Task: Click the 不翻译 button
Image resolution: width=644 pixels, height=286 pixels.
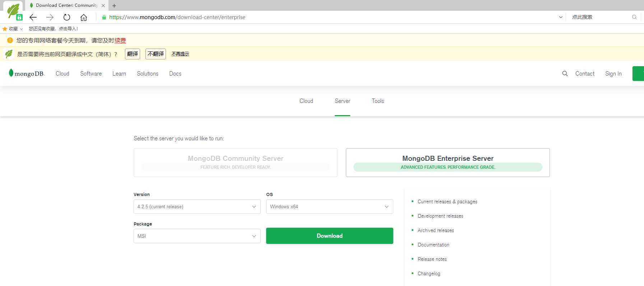Action: [x=156, y=54]
